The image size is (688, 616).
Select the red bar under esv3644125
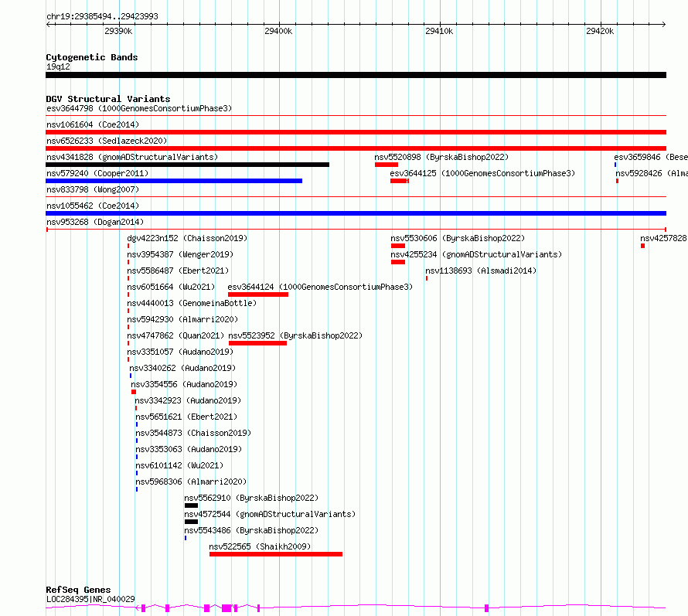pyautogui.click(x=400, y=181)
